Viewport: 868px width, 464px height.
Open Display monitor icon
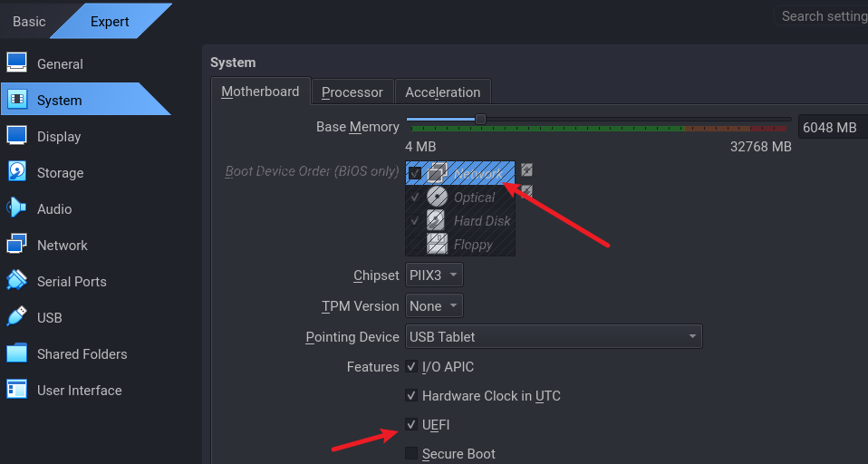17,136
